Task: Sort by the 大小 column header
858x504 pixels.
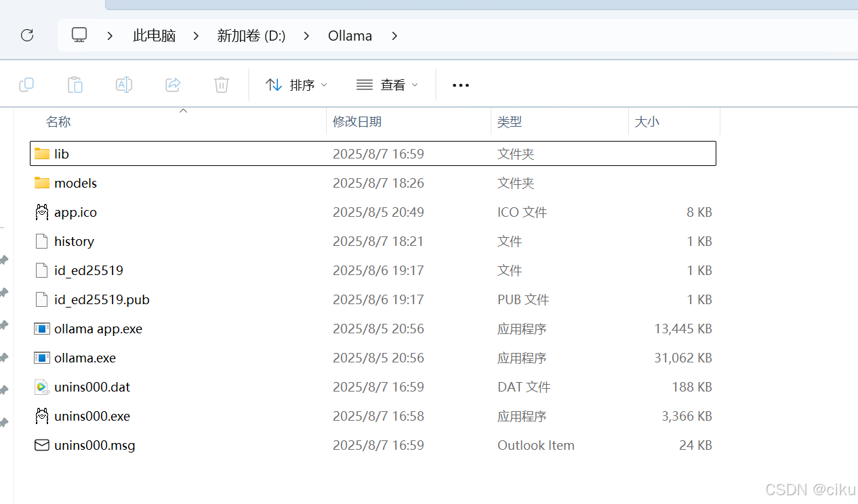Action: coord(647,122)
